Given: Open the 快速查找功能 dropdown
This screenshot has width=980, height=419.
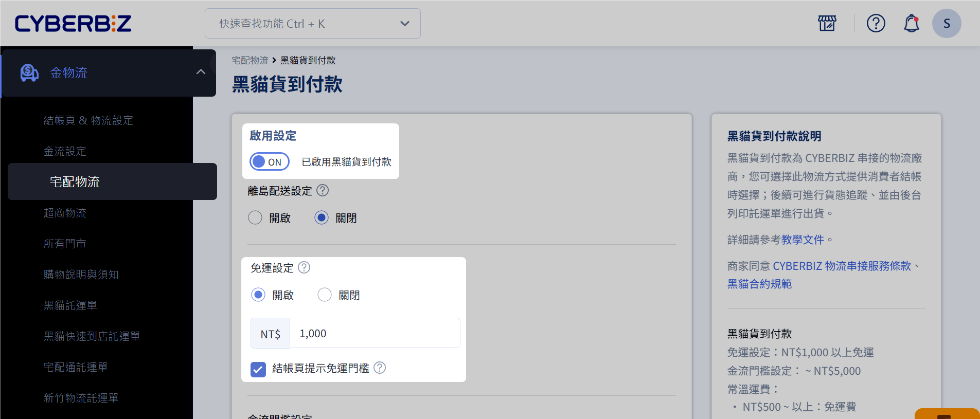Looking at the screenshot, I should [312, 24].
